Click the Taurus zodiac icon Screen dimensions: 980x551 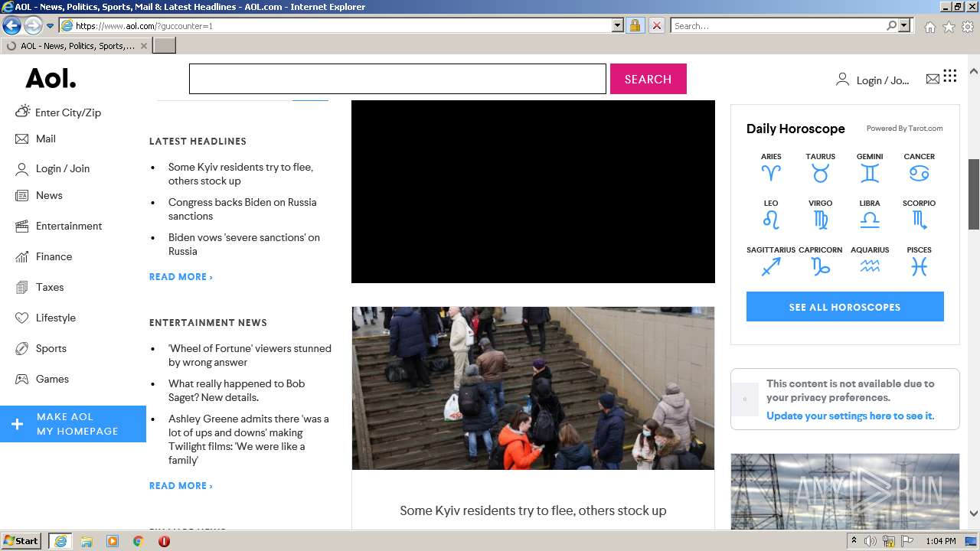pyautogui.click(x=820, y=174)
